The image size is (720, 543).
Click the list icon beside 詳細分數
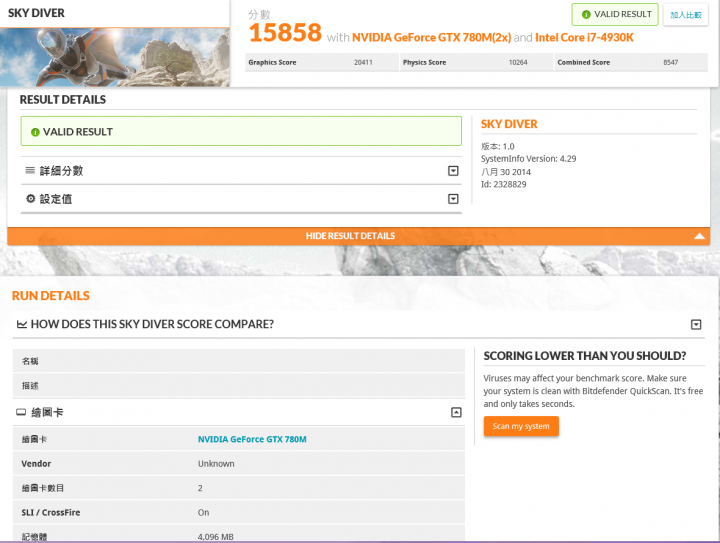click(x=30, y=170)
